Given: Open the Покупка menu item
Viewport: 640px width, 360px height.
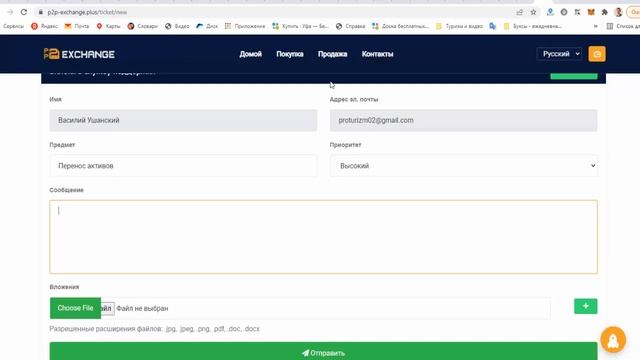Looking at the screenshot, I should [289, 54].
